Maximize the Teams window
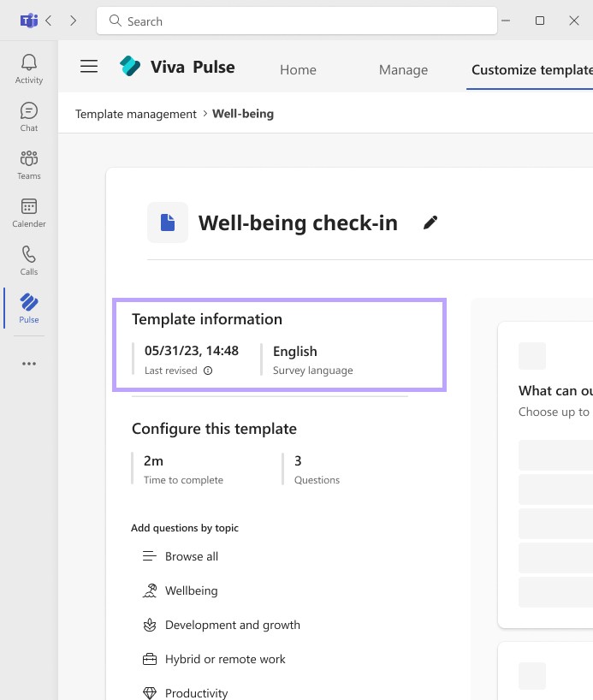The height and width of the screenshot is (700, 593). [x=540, y=21]
